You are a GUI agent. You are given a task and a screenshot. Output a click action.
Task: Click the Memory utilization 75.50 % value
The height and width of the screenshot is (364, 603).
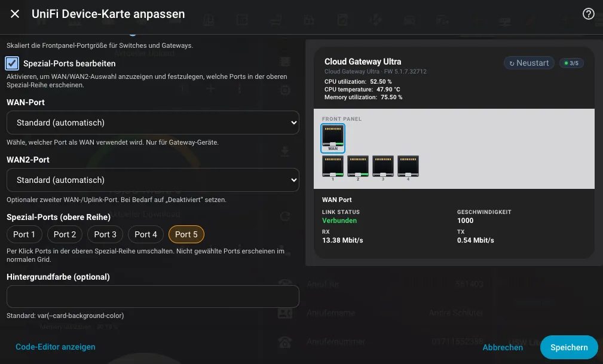pos(391,97)
